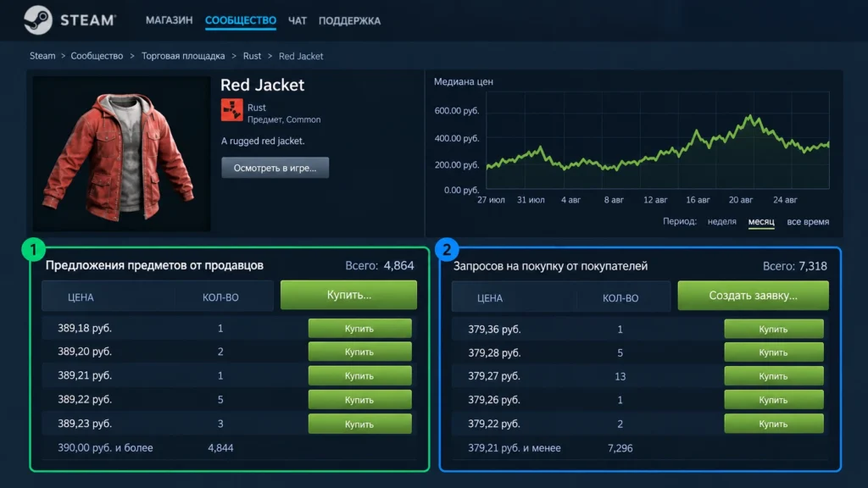The width and height of the screenshot is (868, 488).
Task: Click the Медиана цен heading
Action: click(464, 81)
